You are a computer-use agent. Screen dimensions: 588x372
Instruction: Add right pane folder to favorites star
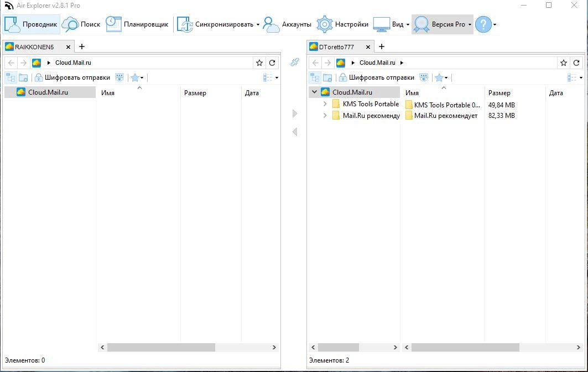[x=563, y=63]
